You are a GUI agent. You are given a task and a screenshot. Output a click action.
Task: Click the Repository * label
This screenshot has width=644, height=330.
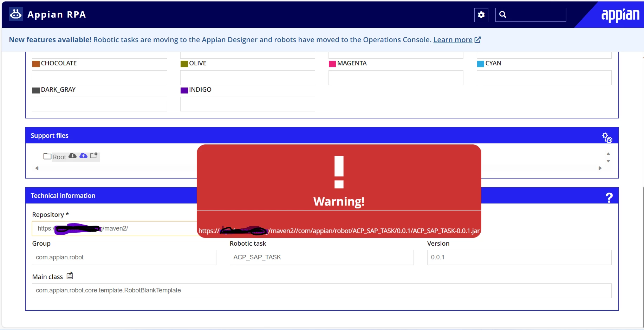(50, 215)
